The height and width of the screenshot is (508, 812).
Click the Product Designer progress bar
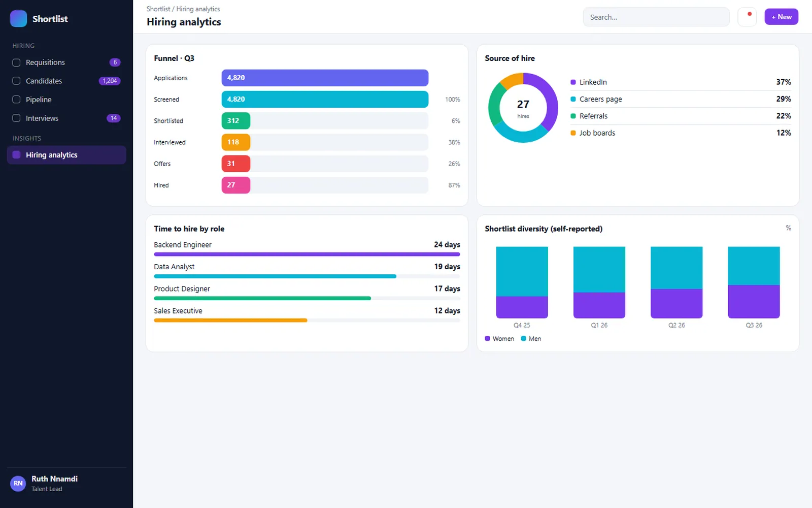pos(307,298)
